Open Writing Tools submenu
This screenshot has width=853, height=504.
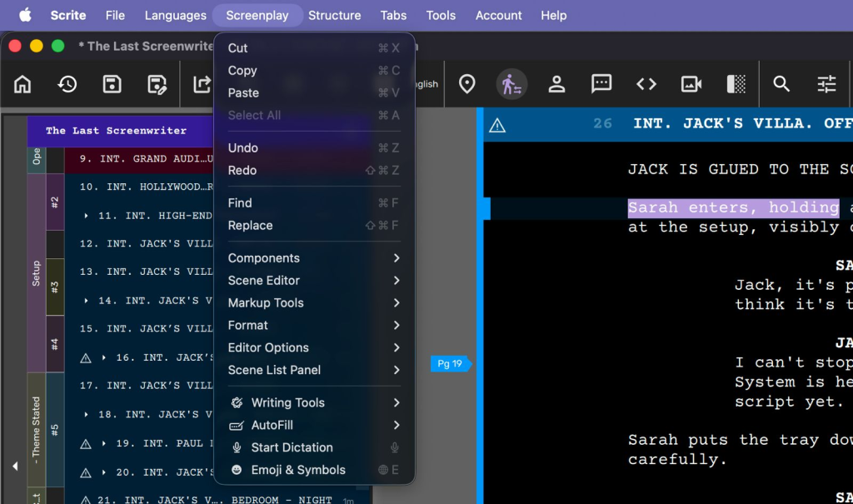point(314,402)
